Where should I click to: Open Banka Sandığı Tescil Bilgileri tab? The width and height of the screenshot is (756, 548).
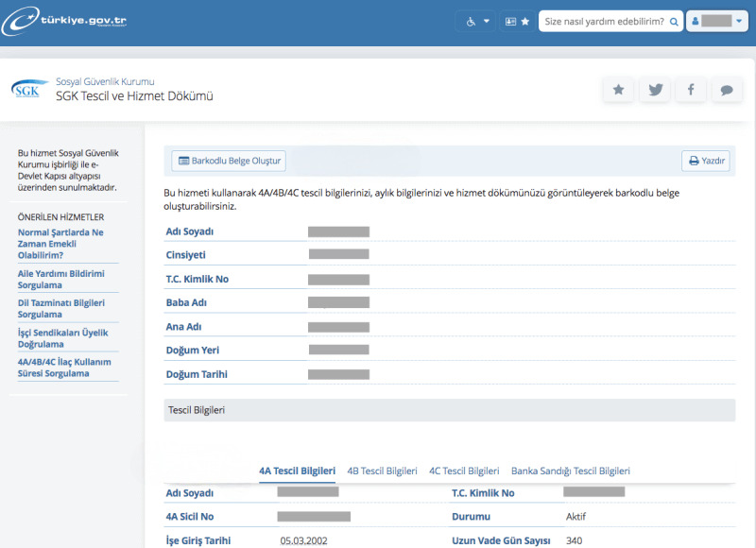click(570, 471)
